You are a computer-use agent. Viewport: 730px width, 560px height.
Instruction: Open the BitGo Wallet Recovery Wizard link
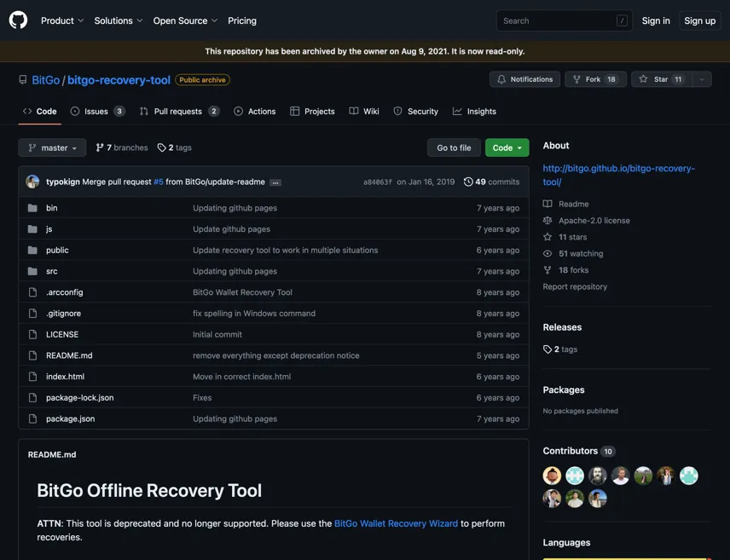[397, 523]
